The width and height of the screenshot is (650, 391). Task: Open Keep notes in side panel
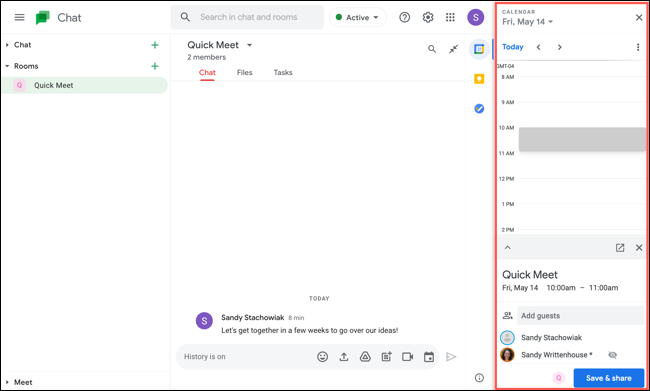(479, 79)
